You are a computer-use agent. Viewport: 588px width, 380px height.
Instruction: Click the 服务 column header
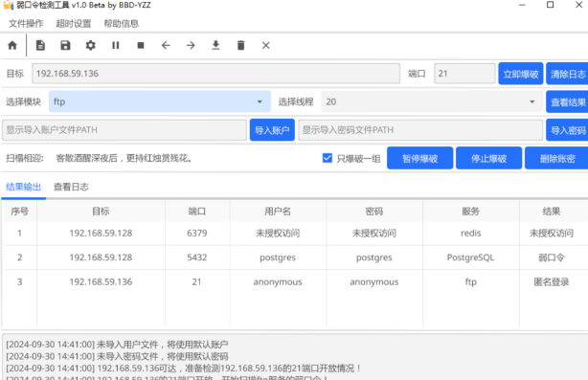pos(470,212)
